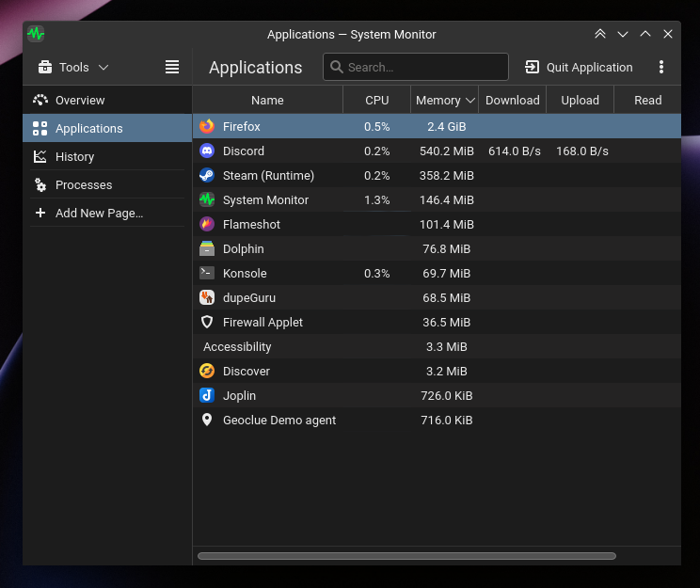
Task: Sort by the CPU column header
Action: tap(376, 100)
